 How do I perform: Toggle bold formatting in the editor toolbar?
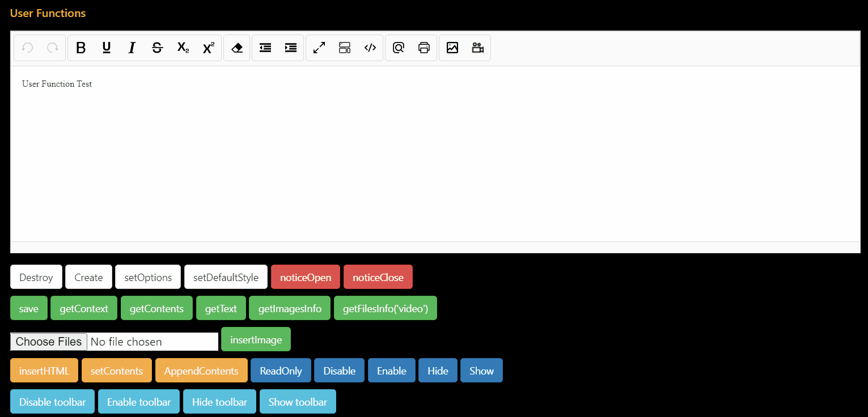tap(81, 48)
